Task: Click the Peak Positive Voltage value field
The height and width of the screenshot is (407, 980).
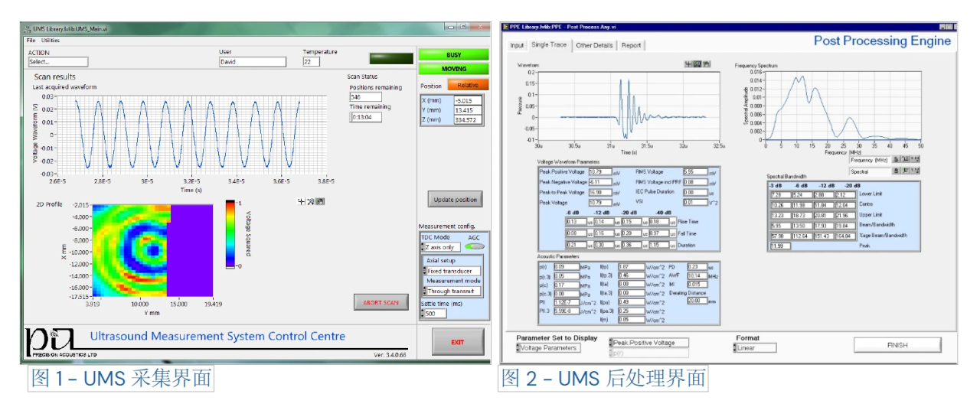Action: pyautogui.click(x=602, y=172)
